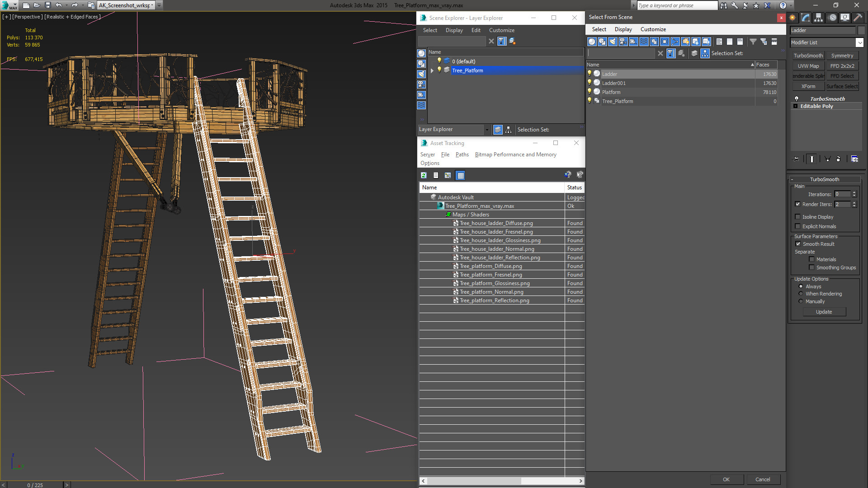Open the Motion command panel tab
Viewport: 868px width, 488px height.
(832, 18)
